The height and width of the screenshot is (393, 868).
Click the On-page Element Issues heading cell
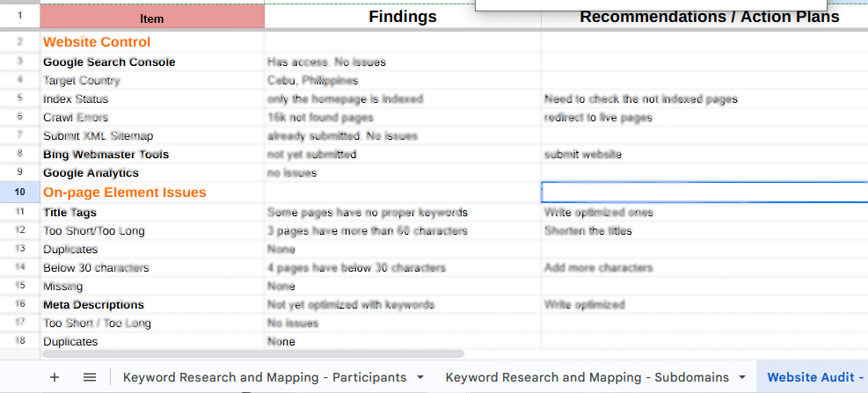(x=152, y=192)
